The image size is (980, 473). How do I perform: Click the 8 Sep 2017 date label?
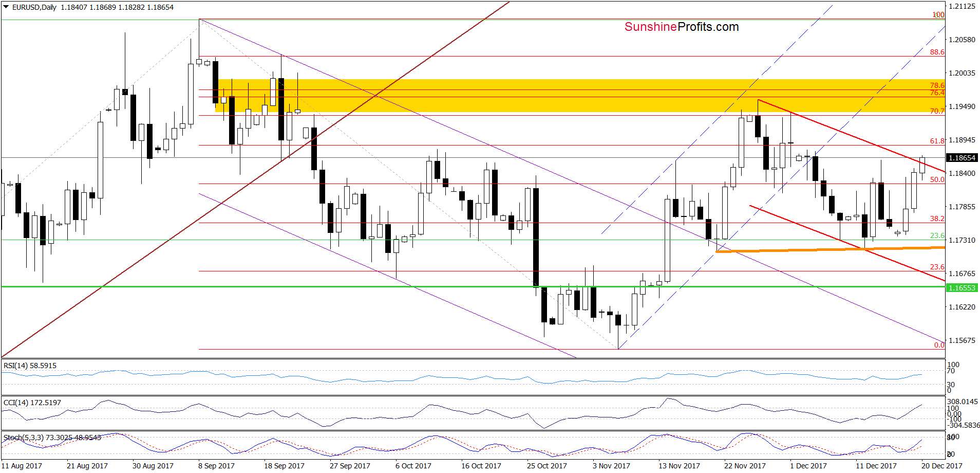(216, 466)
